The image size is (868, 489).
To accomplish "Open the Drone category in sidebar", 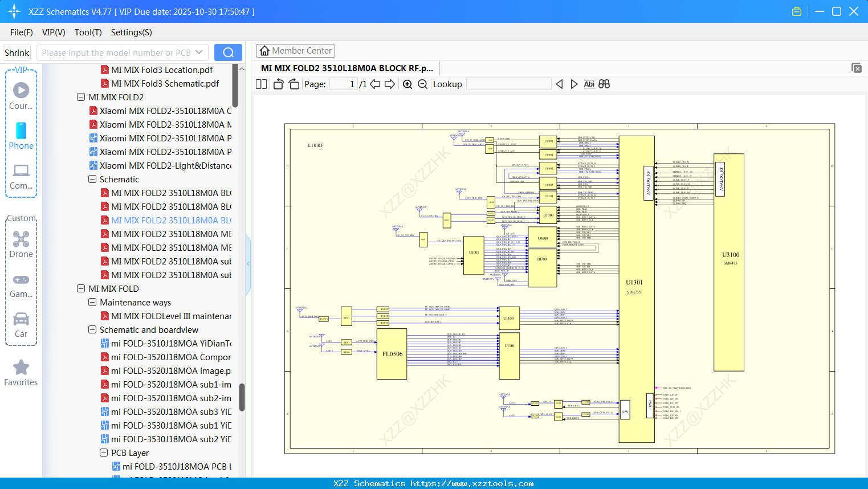I will [x=21, y=244].
